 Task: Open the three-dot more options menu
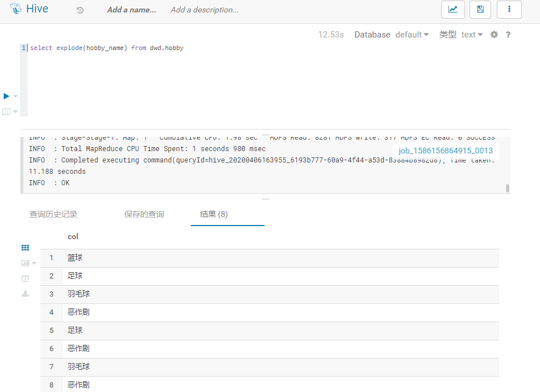point(509,9)
